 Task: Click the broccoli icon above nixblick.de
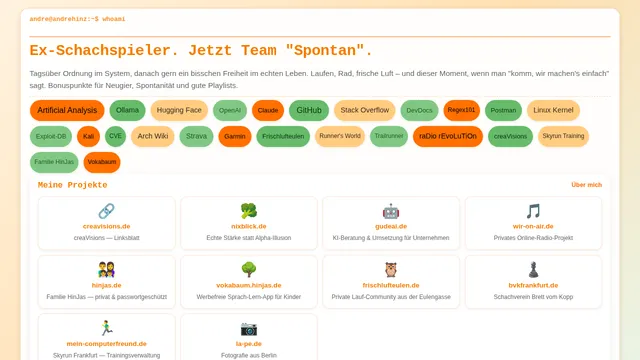click(x=249, y=211)
